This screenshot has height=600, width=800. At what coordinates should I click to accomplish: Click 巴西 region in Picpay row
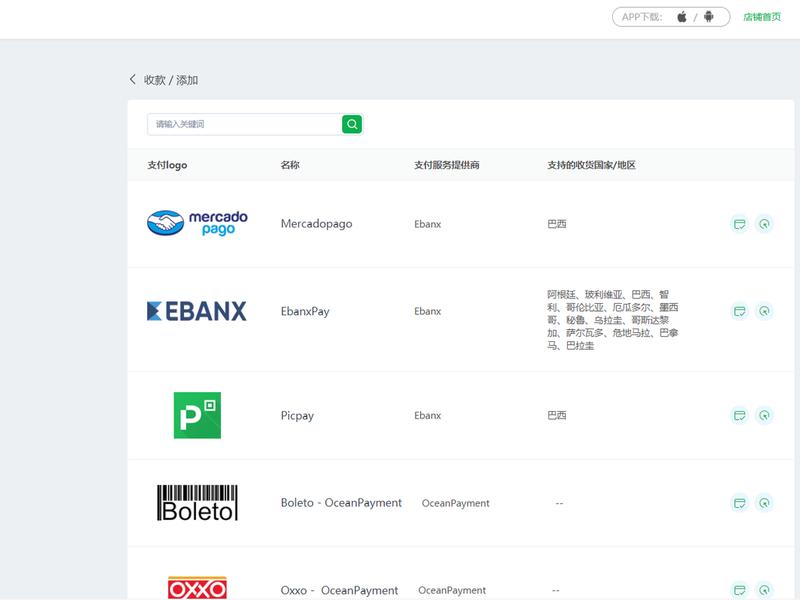[x=557, y=415]
